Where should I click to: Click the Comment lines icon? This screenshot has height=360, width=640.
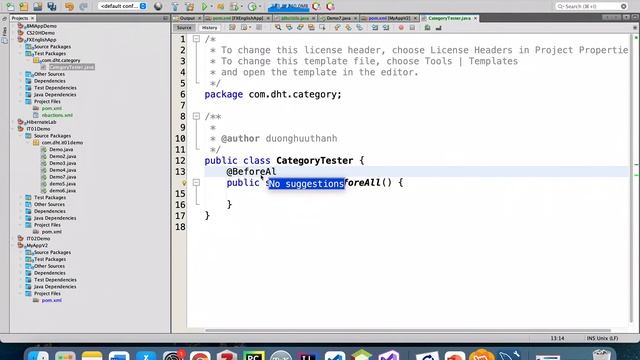point(427,28)
